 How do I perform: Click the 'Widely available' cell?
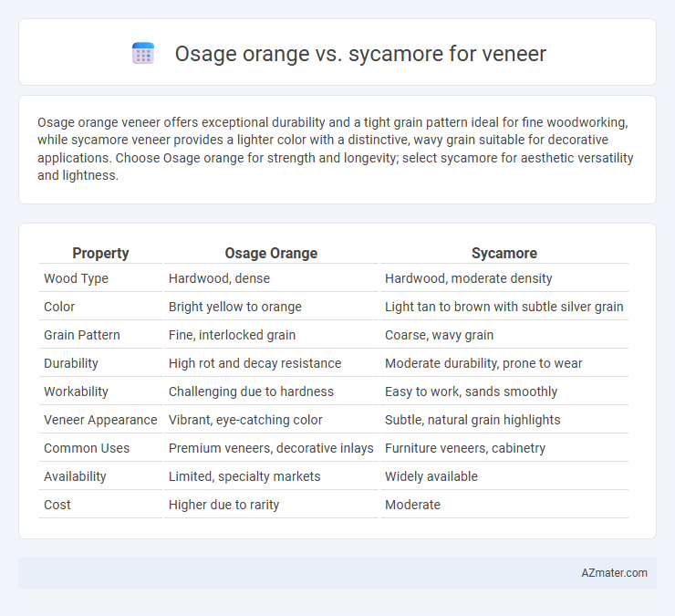pyautogui.click(x=431, y=476)
